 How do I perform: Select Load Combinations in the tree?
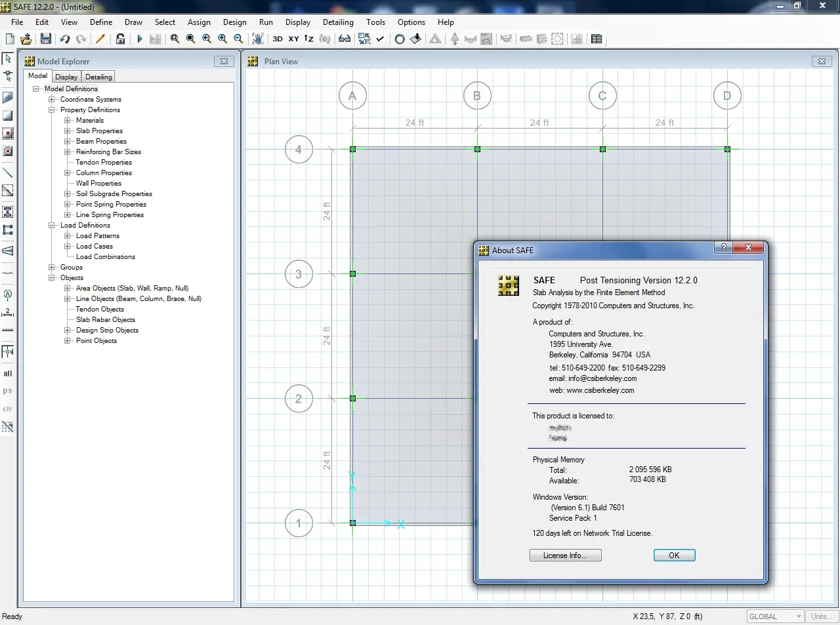[x=106, y=256]
